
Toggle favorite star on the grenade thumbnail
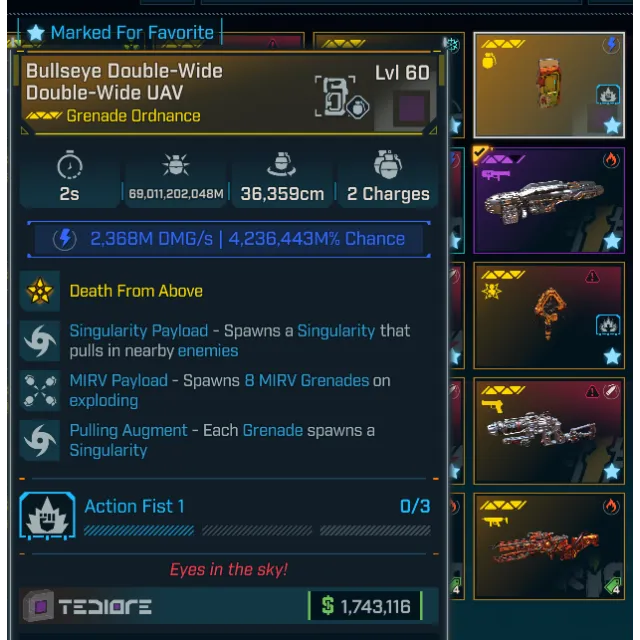612,125
